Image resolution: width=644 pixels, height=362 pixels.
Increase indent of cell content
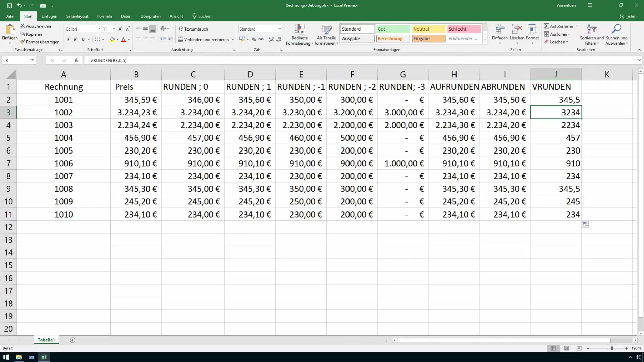pos(170,39)
